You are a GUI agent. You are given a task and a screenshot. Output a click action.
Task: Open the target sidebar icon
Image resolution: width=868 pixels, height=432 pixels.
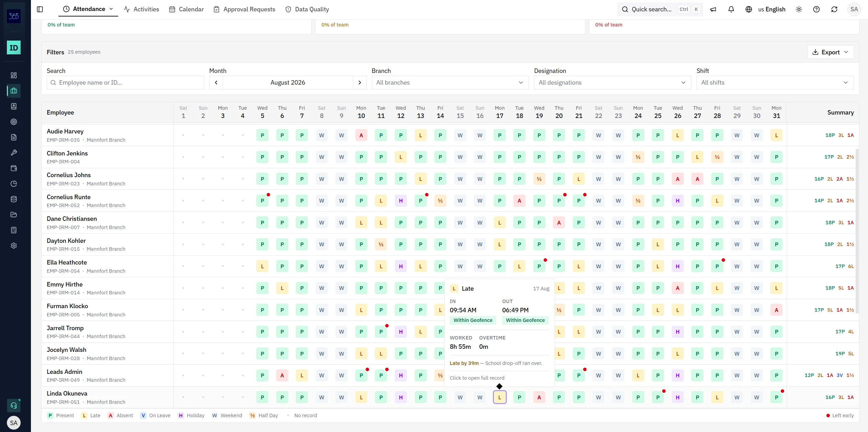[14, 122]
